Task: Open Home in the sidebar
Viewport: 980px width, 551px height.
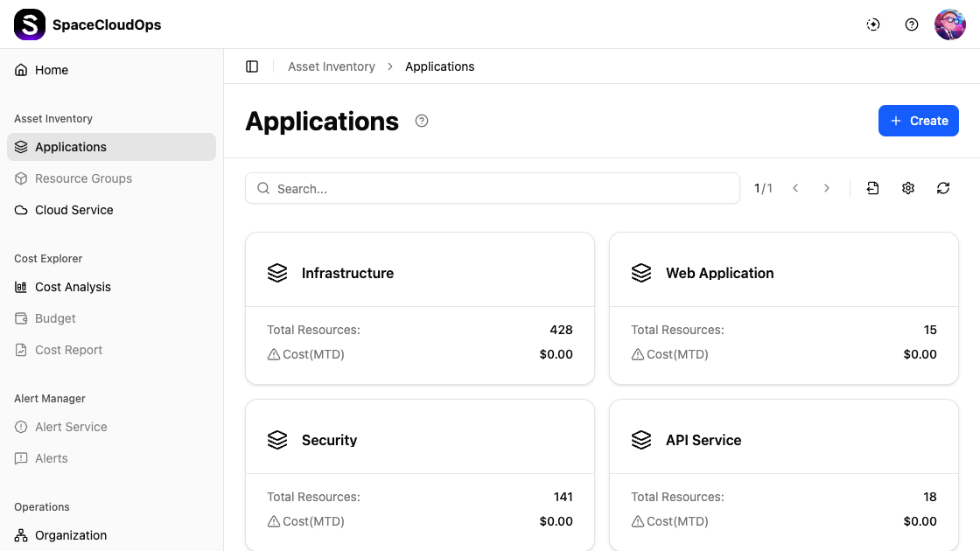Action: click(x=52, y=70)
